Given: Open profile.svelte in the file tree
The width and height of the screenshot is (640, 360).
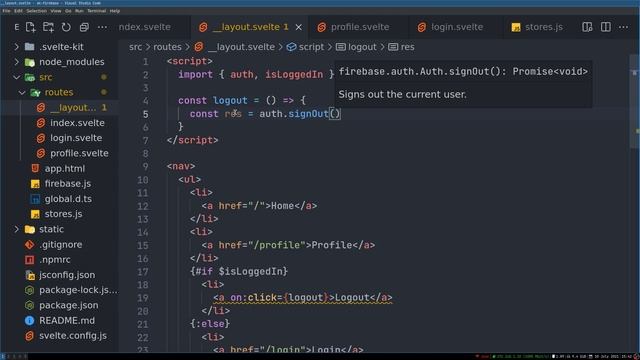Looking at the screenshot, I should tap(59, 153).
